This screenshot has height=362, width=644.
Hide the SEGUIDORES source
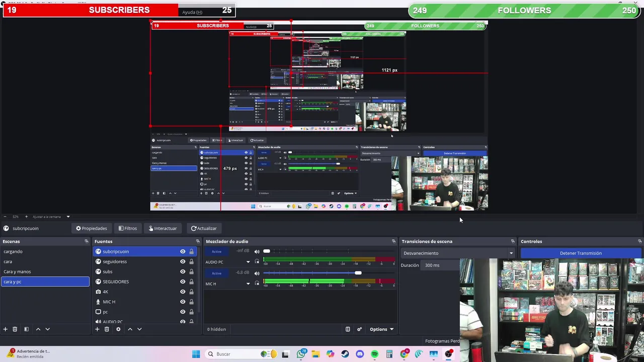point(183,282)
